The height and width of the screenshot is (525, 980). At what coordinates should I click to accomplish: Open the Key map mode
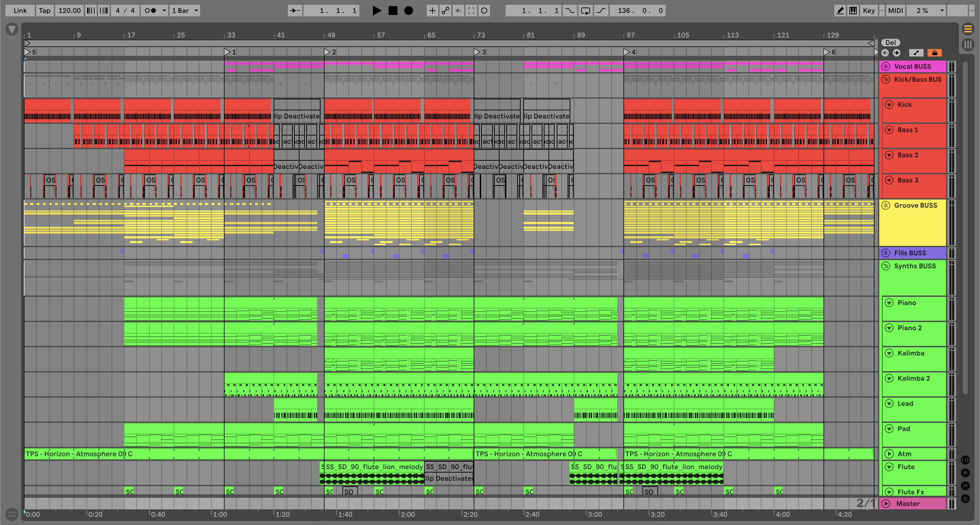(x=868, y=10)
